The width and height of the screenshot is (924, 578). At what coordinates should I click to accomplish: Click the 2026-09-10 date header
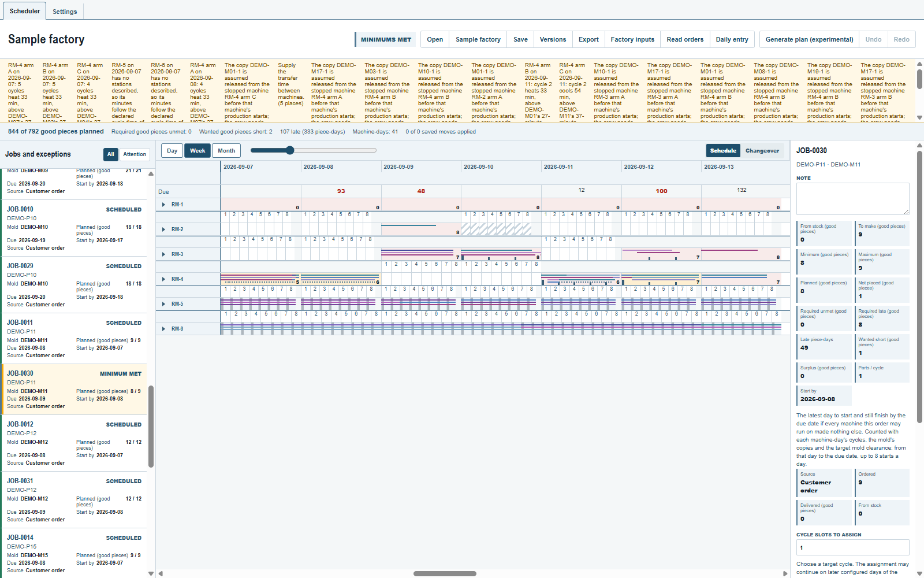tap(478, 167)
